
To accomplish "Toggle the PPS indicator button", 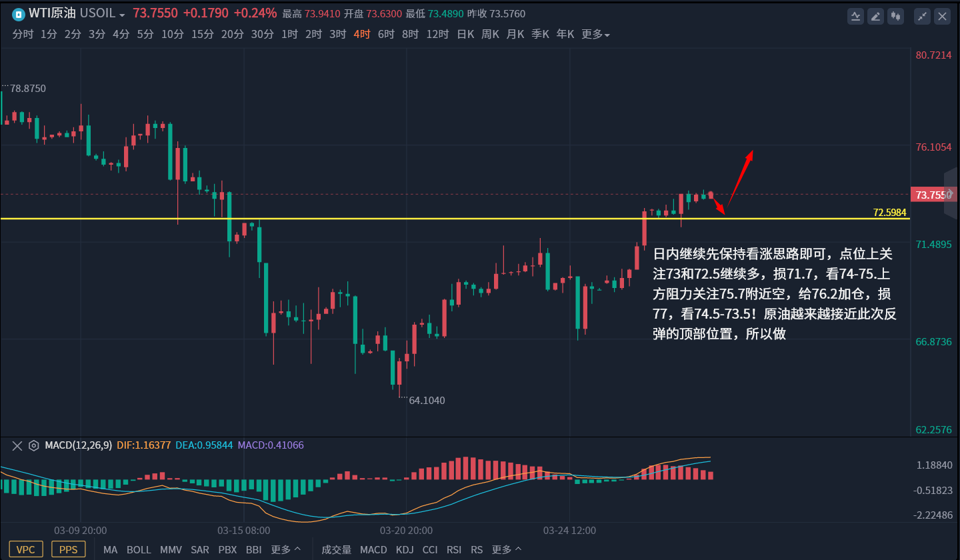I will click(68, 549).
